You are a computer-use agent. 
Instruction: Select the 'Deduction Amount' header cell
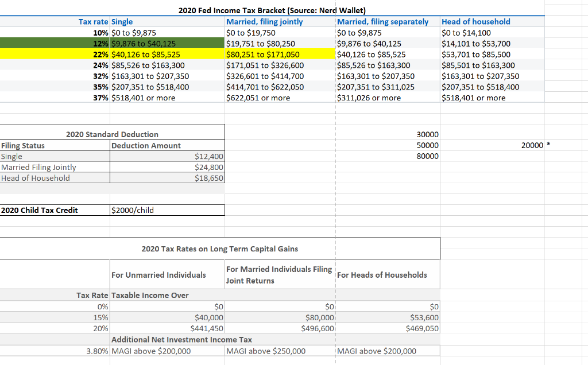tap(167, 145)
